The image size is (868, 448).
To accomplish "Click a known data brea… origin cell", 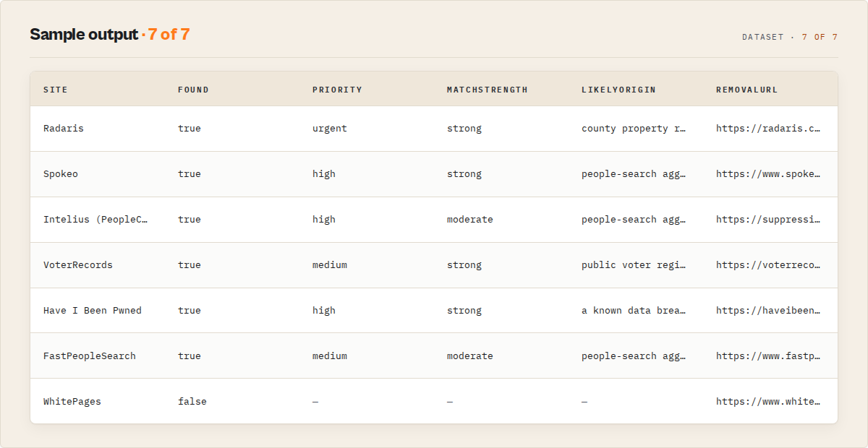I will pos(634,311).
